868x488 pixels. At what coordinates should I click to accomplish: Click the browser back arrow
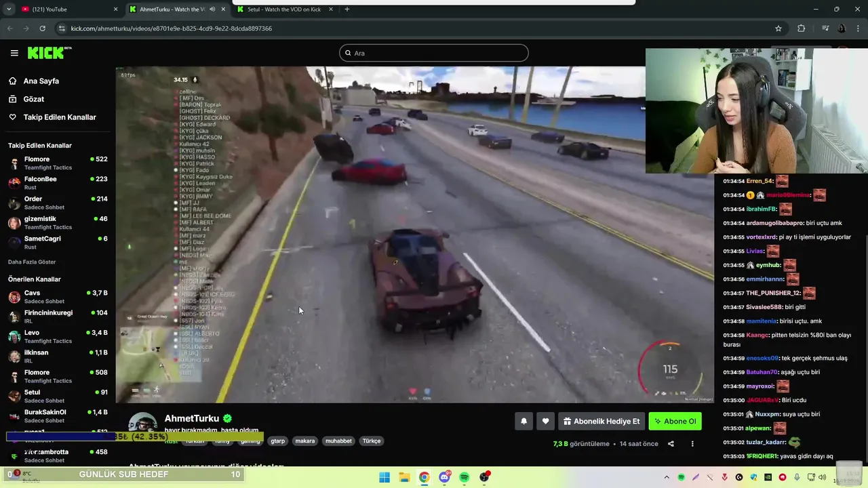tap(9, 28)
